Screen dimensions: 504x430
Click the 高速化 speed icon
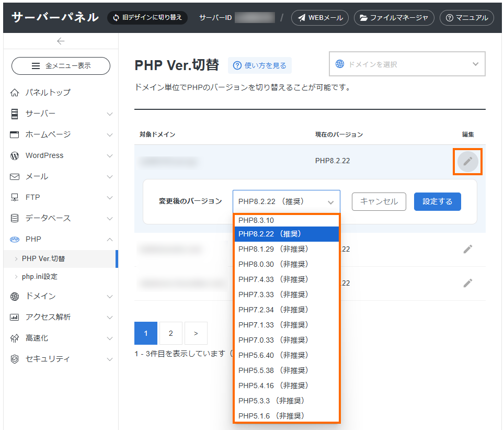point(15,338)
